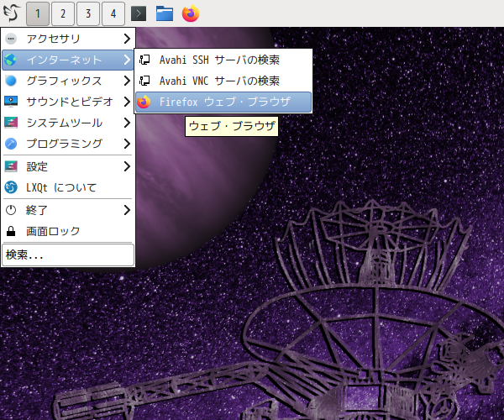This screenshot has width=504, height=420.
Task: Select 画面ロック to lock the screen
Action: pyautogui.click(x=67, y=231)
